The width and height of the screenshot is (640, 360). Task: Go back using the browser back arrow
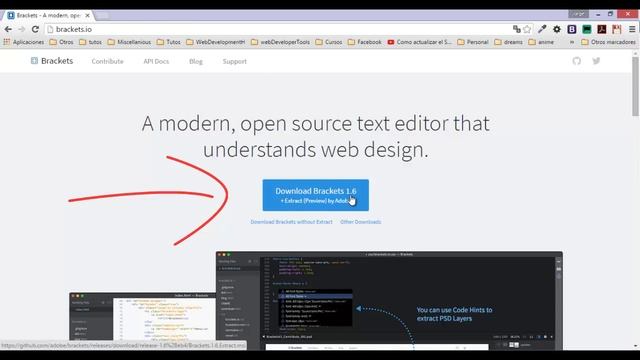8,29
